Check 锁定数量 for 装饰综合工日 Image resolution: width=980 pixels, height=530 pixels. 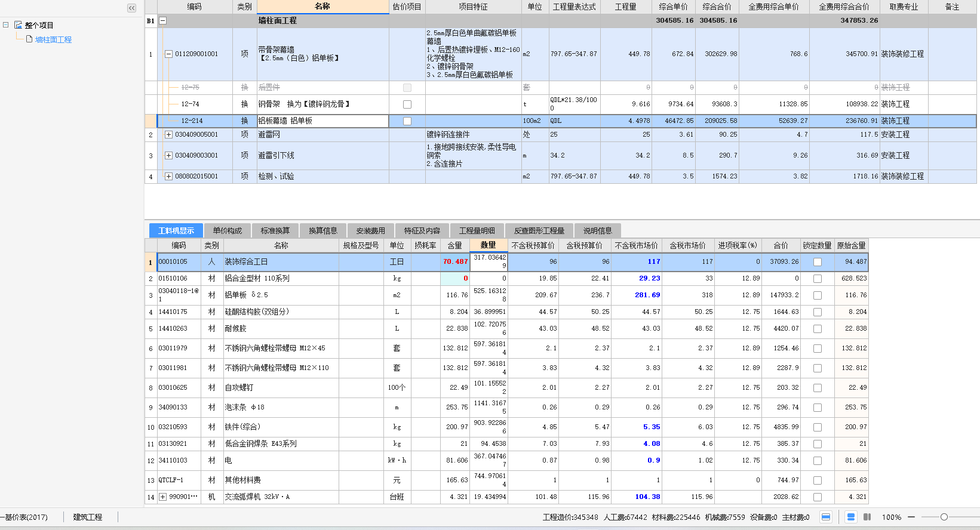pyautogui.click(x=818, y=261)
